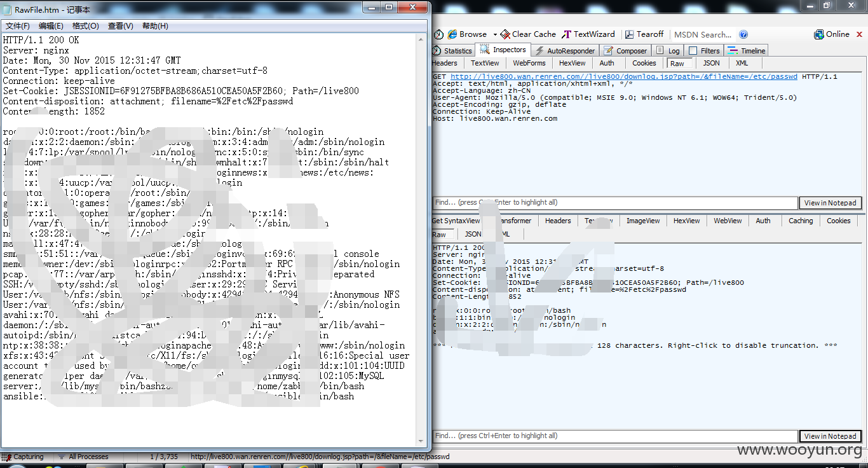The height and width of the screenshot is (468, 868).
Task: Open the AutoResponder tab
Action: click(565, 51)
